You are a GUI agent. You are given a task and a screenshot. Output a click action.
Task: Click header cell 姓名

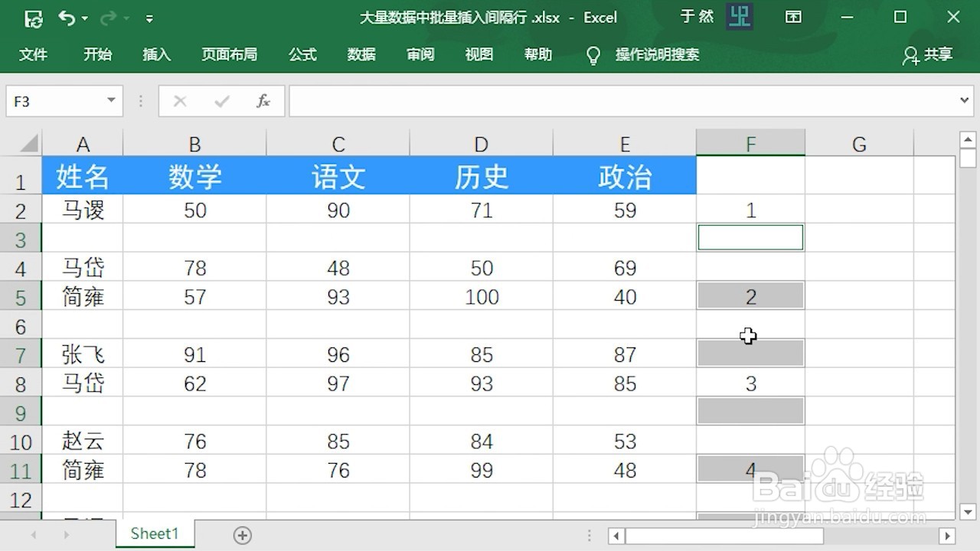83,176
